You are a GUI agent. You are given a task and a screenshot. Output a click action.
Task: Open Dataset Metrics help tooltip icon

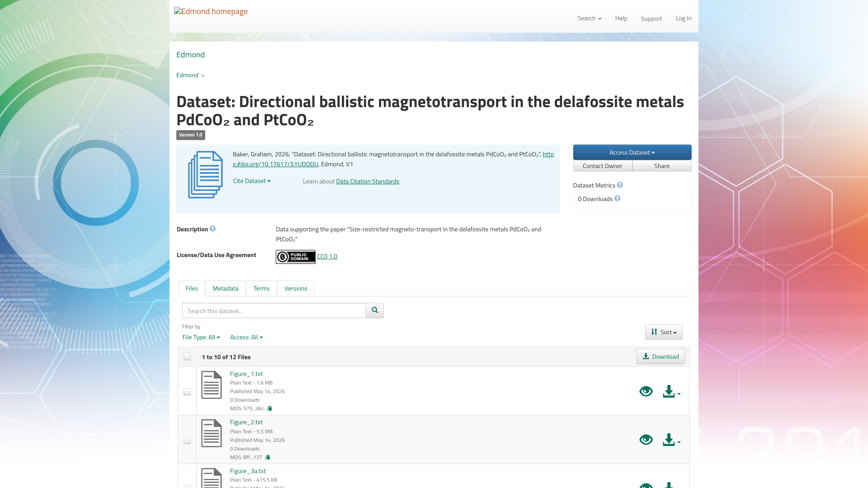tap(620, 185)
